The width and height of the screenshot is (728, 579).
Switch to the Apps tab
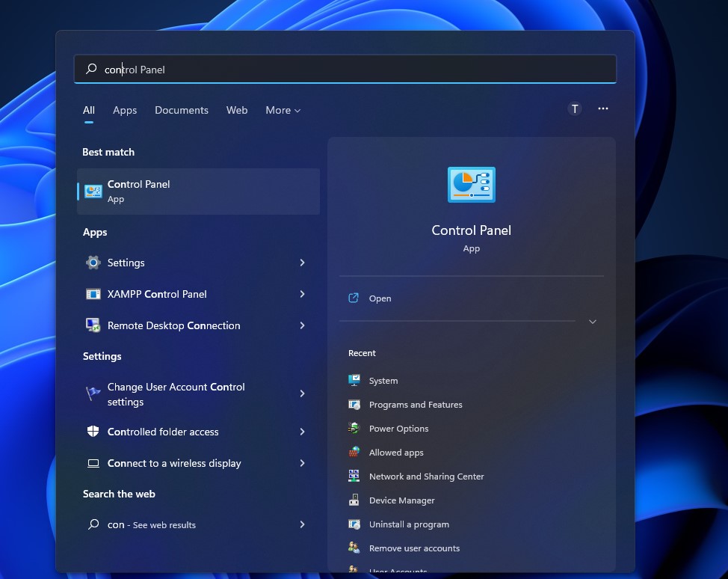pos(125,110)
